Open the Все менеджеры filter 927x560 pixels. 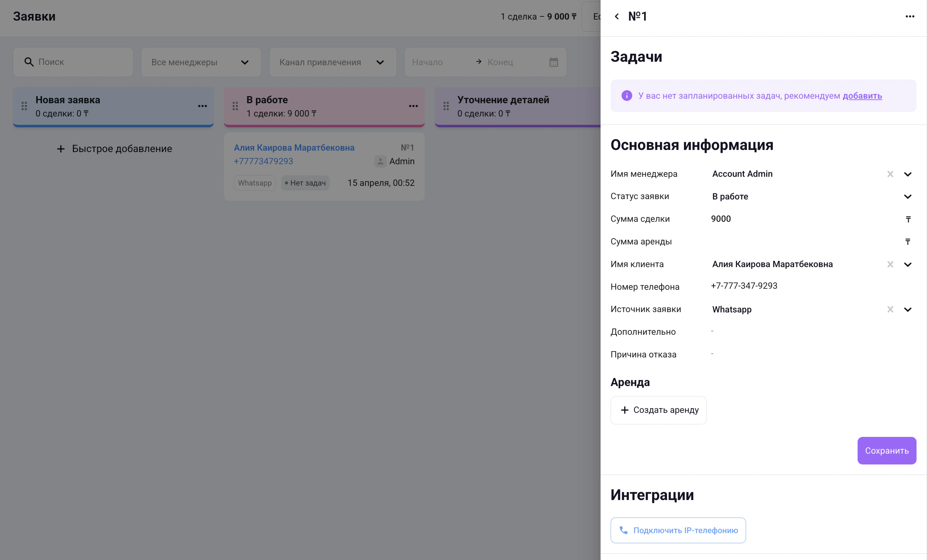tap(201, 62)
